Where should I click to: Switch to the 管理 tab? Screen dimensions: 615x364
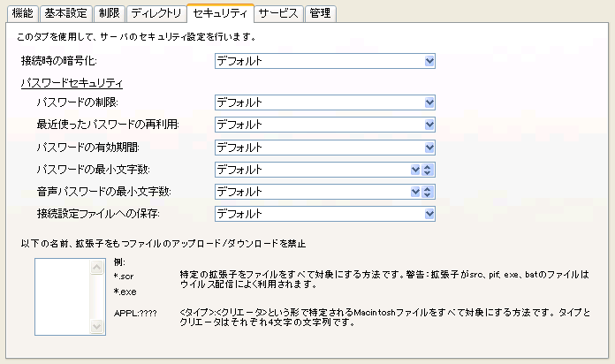[x=318, y=13]
